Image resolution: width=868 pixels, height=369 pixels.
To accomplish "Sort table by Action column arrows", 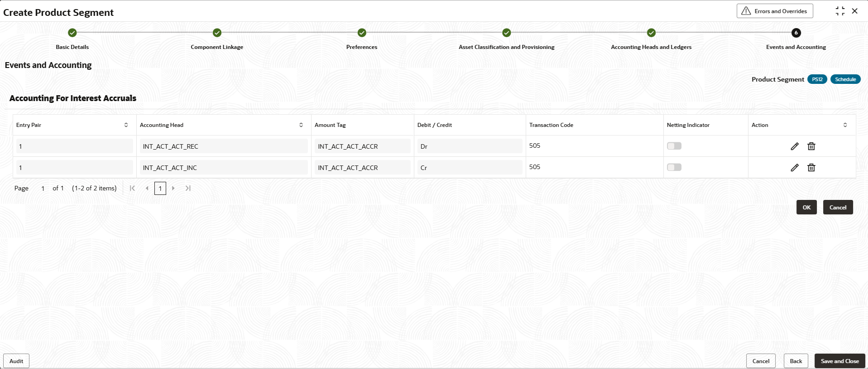I will click(845, 125).
